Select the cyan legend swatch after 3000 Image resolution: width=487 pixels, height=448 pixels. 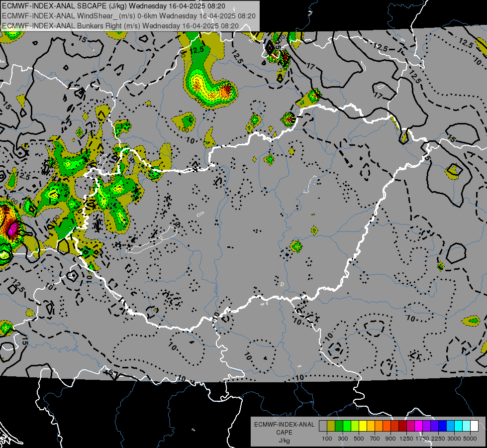click(459, 426)
